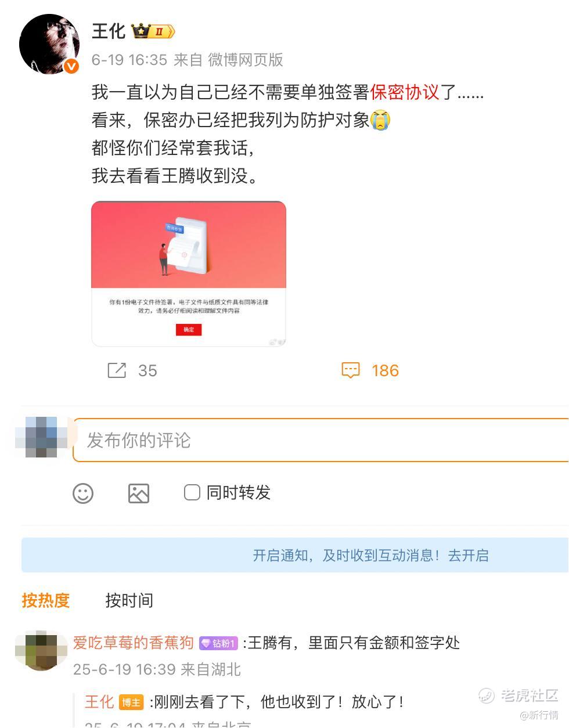Click the crown membership badge
The width and height of the screenshot is (569, 728).
coord(153,31)
